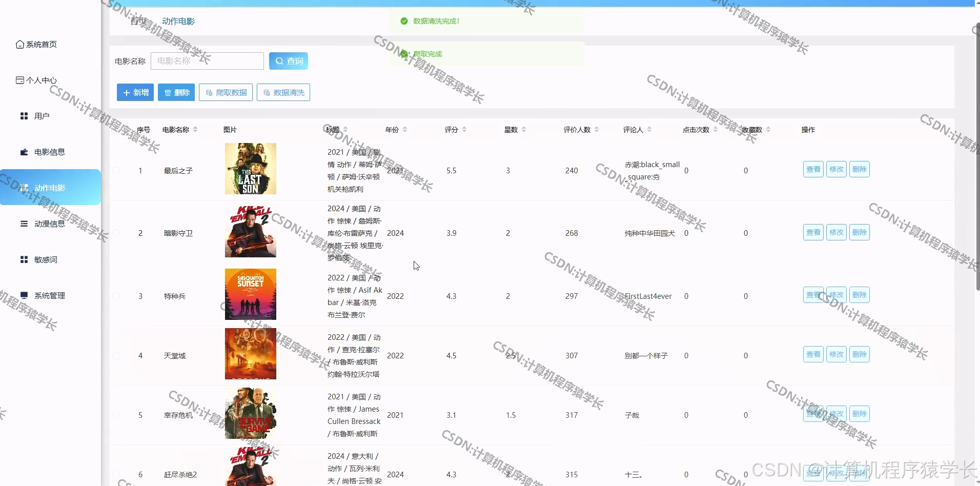Image resolution: width=980 pixels, height=486 pixels.
Task: Click reviewer name 纯种中华田园犬
Action: pyautogui.click(x=650, y=233)
